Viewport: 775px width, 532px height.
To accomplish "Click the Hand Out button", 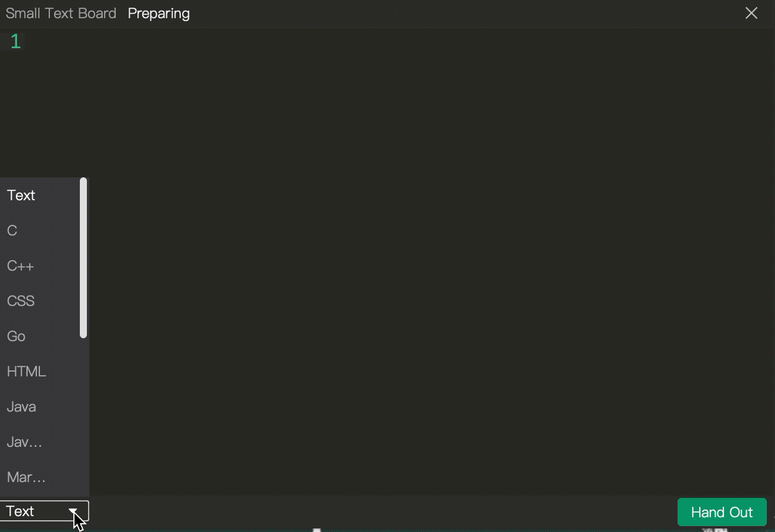I will coord(722,512).
